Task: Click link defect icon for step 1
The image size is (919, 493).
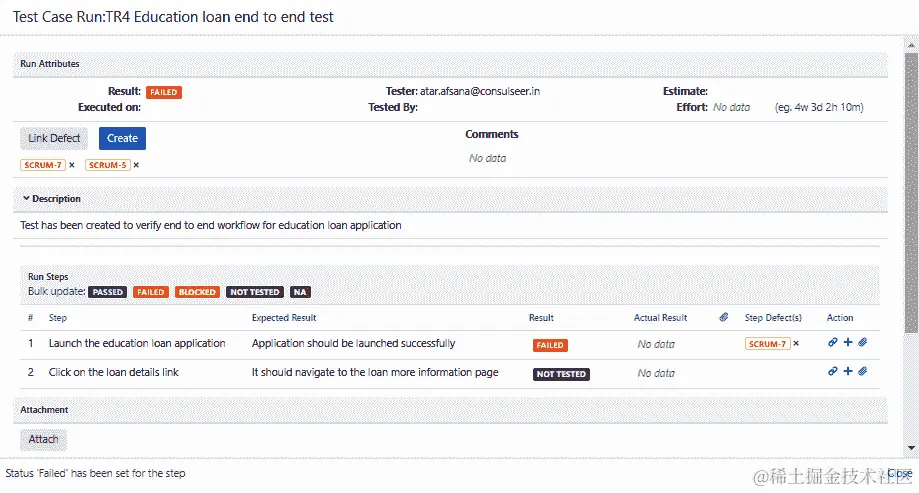Action: pyautogui.click(x=833, y=342)
